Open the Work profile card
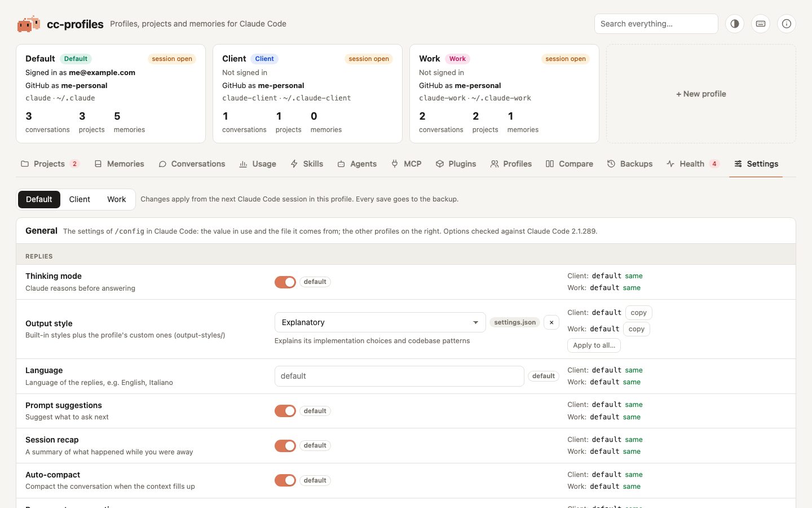Viewport: 812px width, 508px height. coord(504,94)
